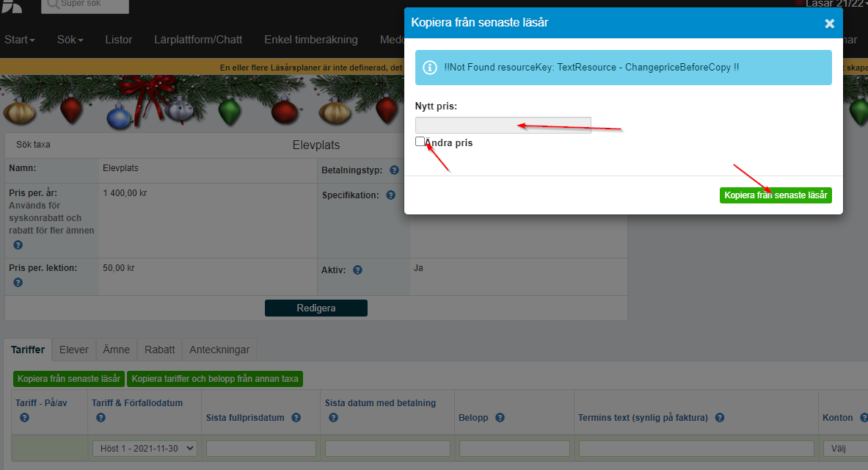
Task: Enable the Ändra pris checkbox
Action: click(x=420, y=141)
